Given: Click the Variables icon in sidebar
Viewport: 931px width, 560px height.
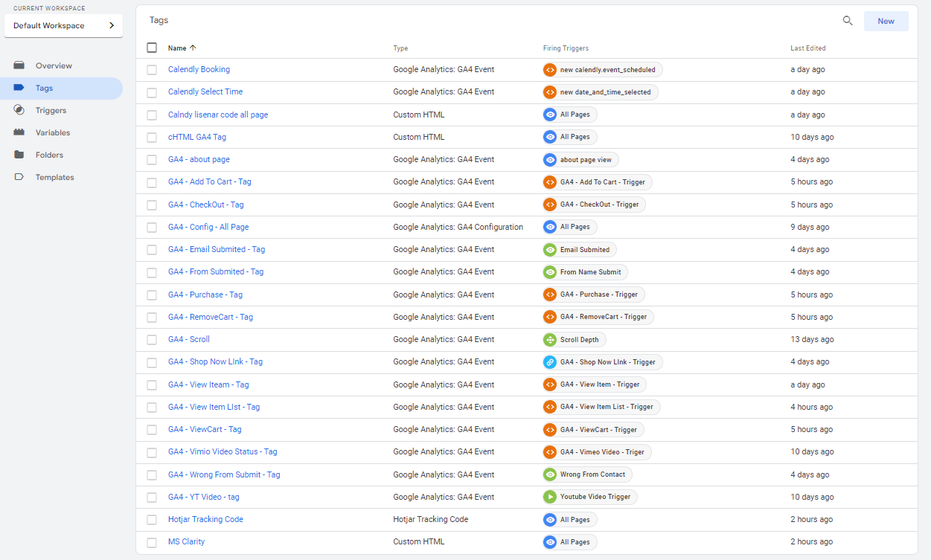Looking at the screenshot, I should (19, 132).
